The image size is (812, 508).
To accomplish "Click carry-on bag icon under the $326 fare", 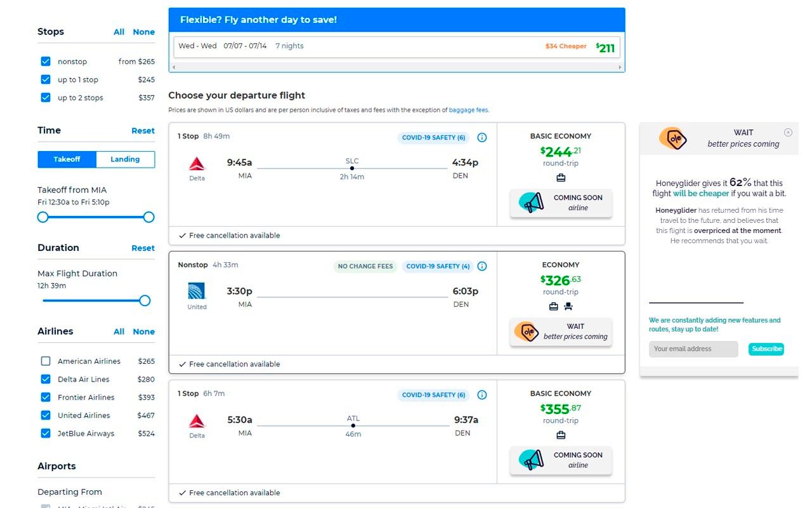I will click(554, 307).
